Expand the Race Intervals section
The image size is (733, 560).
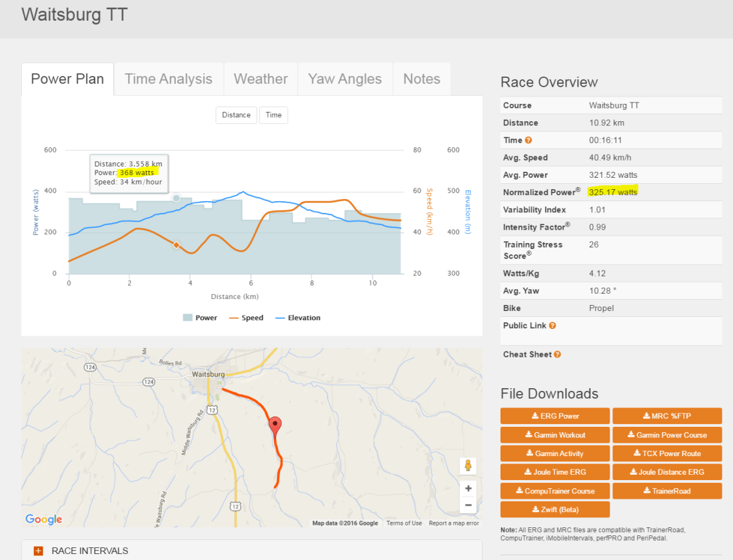(x=39, y=551)
